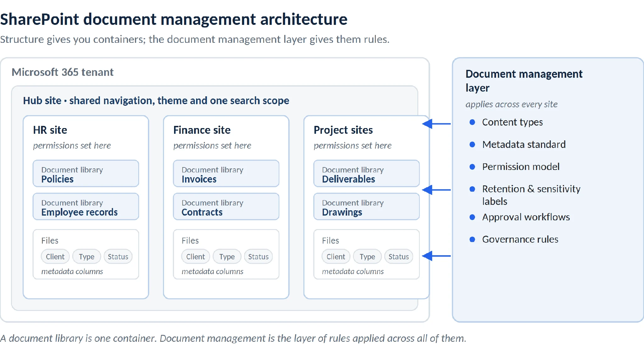Click the Status pill in Finance site
Screen dimensions: 644x355
(258, 256)
